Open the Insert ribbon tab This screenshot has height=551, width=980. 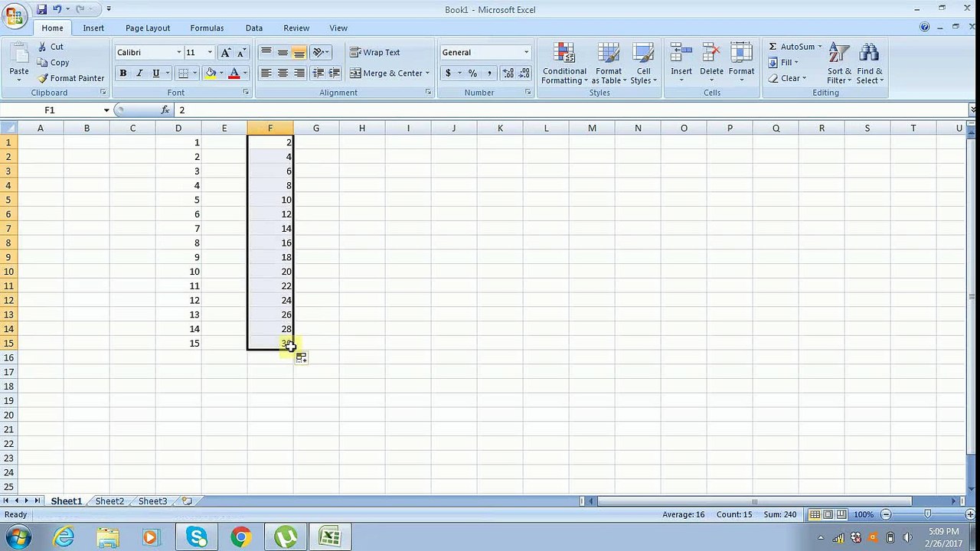[x=93, y=28]
